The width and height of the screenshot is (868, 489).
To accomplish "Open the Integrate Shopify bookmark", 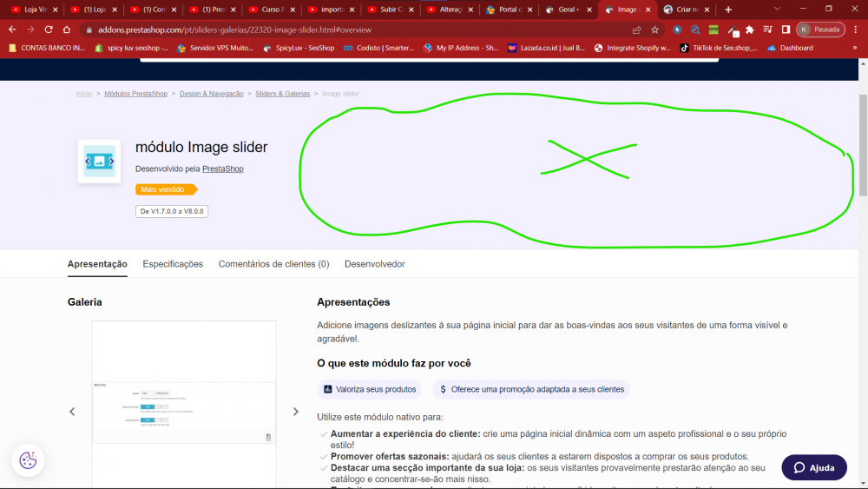I will tap(632, 48).
